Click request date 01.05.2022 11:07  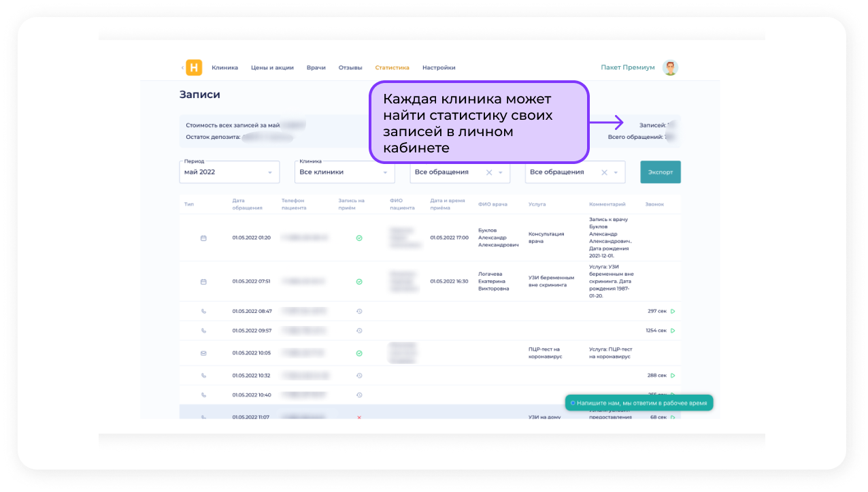click(x=251, y=416)
